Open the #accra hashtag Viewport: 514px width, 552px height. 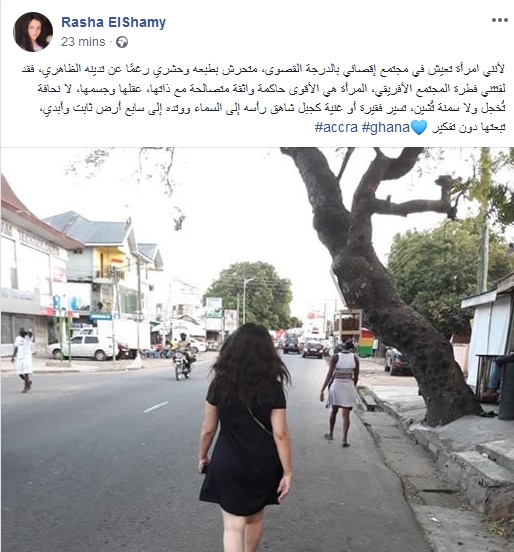(336, 127)
